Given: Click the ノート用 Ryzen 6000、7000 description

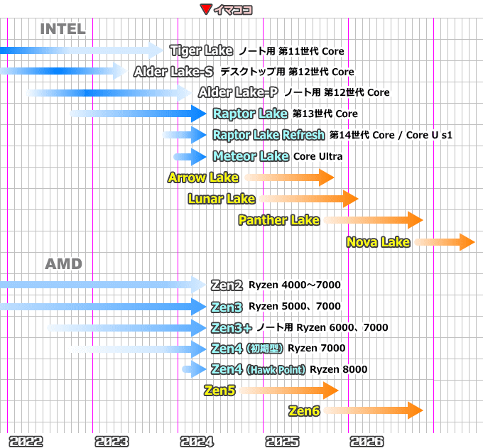Looking at the screenshot, I should [x=322, y=327].
